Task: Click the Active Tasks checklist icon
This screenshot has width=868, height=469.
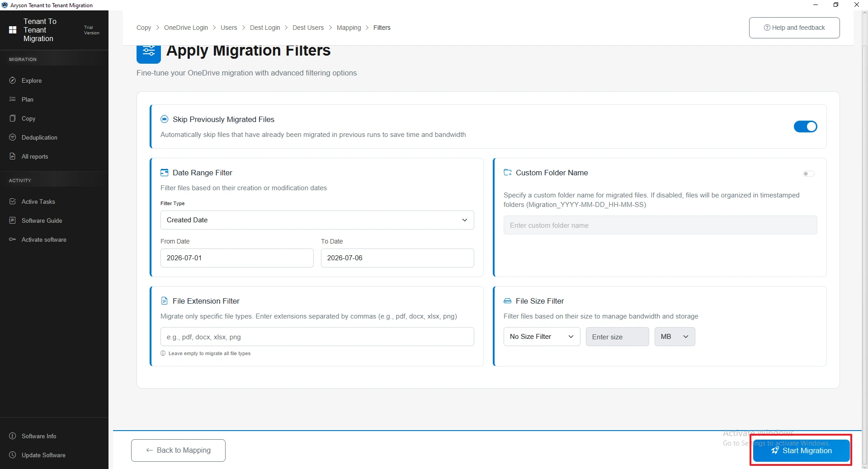Action: [13, 202]
